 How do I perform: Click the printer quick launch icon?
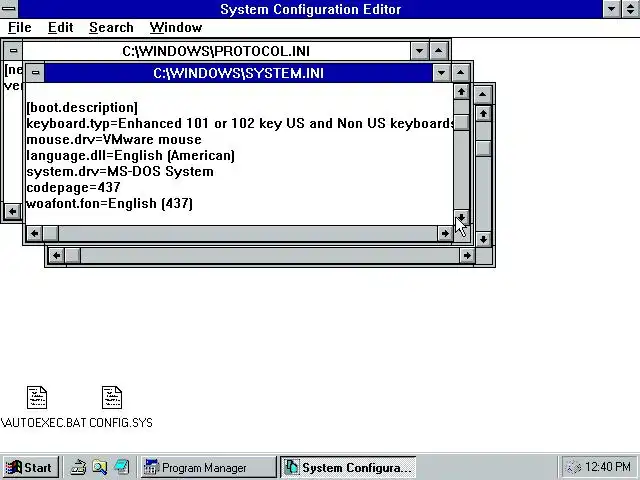coord(78,467)
